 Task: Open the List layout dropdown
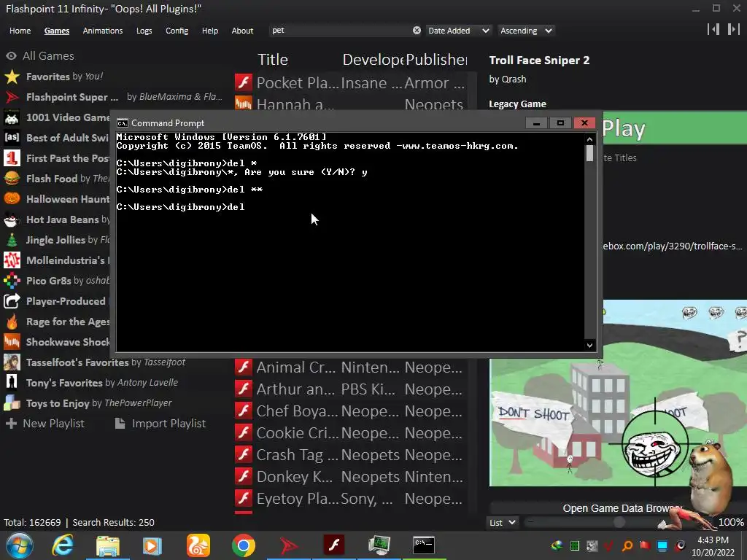[503, 522]
